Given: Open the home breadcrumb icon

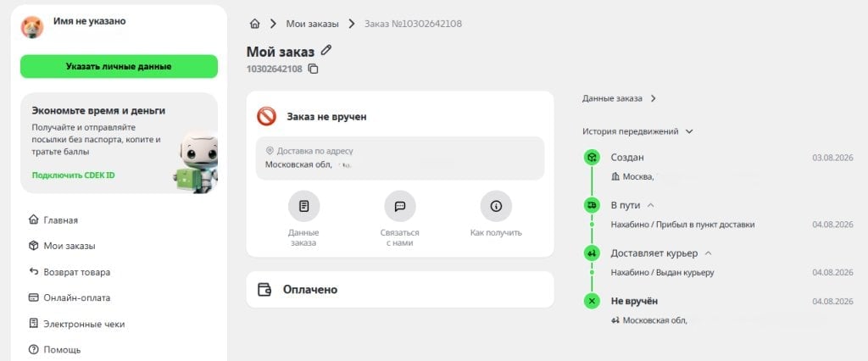Looking at the screenshot, I should [254, 24].
